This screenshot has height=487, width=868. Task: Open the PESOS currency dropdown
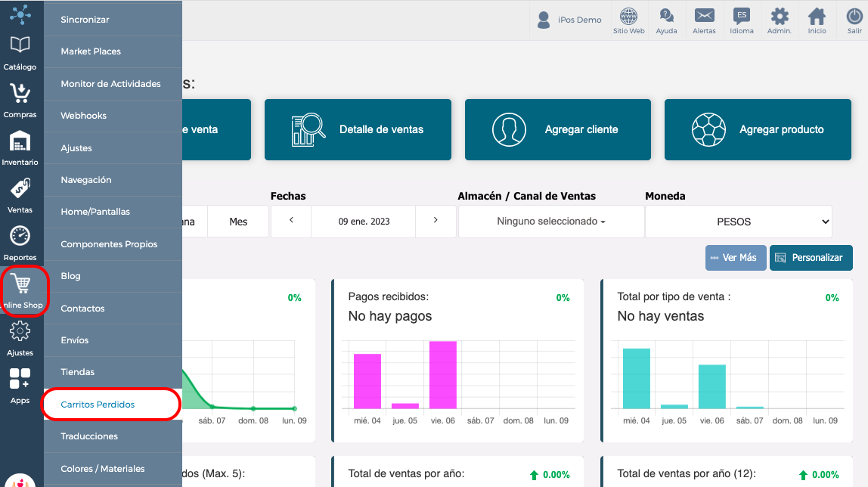[x=739, y=222]
